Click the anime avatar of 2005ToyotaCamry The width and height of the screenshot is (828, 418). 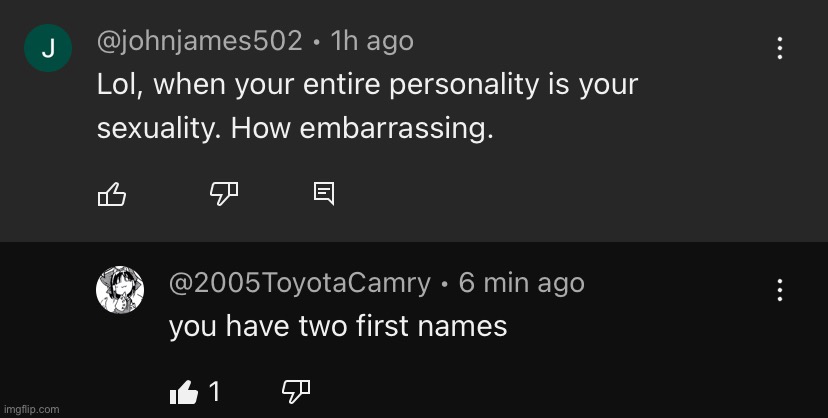120,290
